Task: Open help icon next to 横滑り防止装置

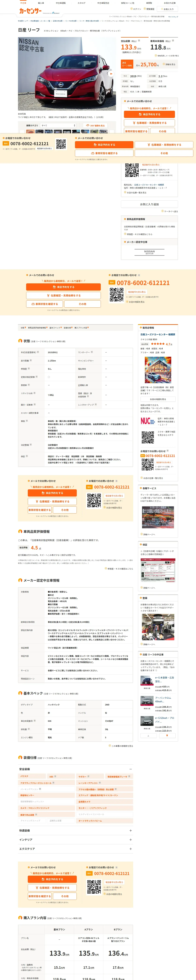Action: [36, 815]
